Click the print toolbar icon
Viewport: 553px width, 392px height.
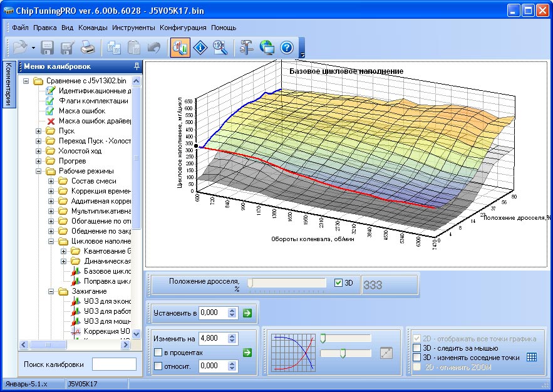88,48
